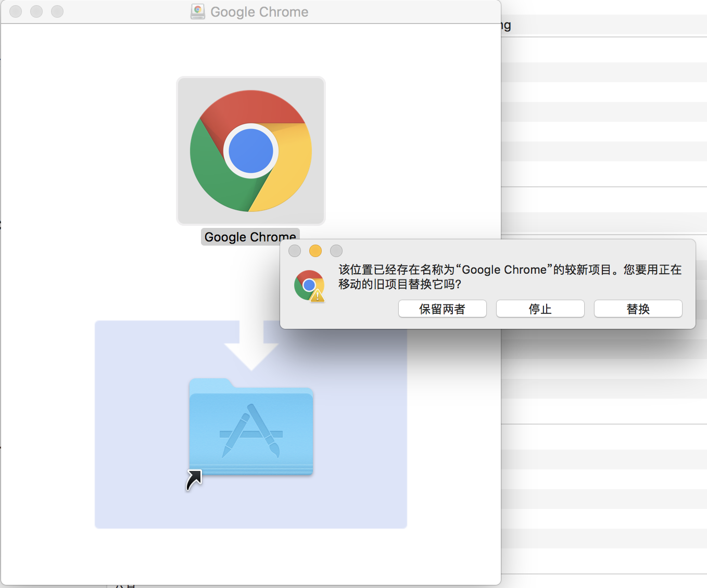
Task: Click the large Google Chrome app icon
Action: coord(251,151)
